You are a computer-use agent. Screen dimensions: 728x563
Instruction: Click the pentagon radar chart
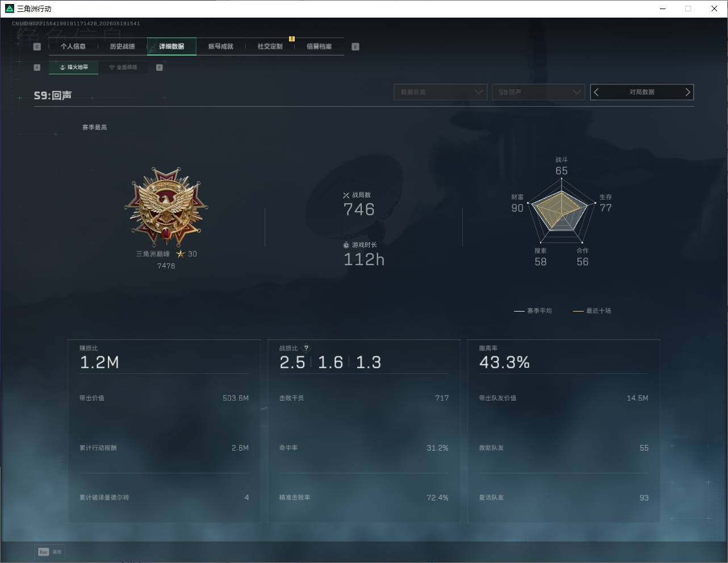(x=561, y=211)
